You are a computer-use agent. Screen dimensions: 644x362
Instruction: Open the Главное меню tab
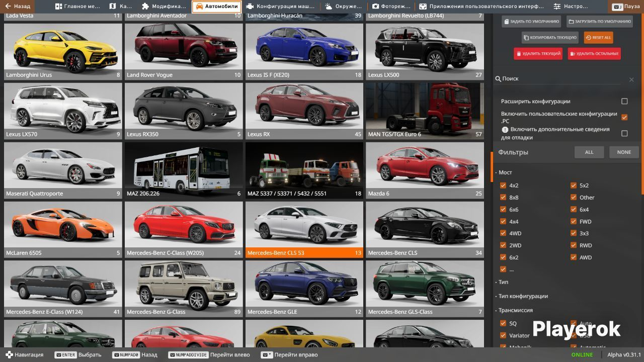tap(77, 7)
